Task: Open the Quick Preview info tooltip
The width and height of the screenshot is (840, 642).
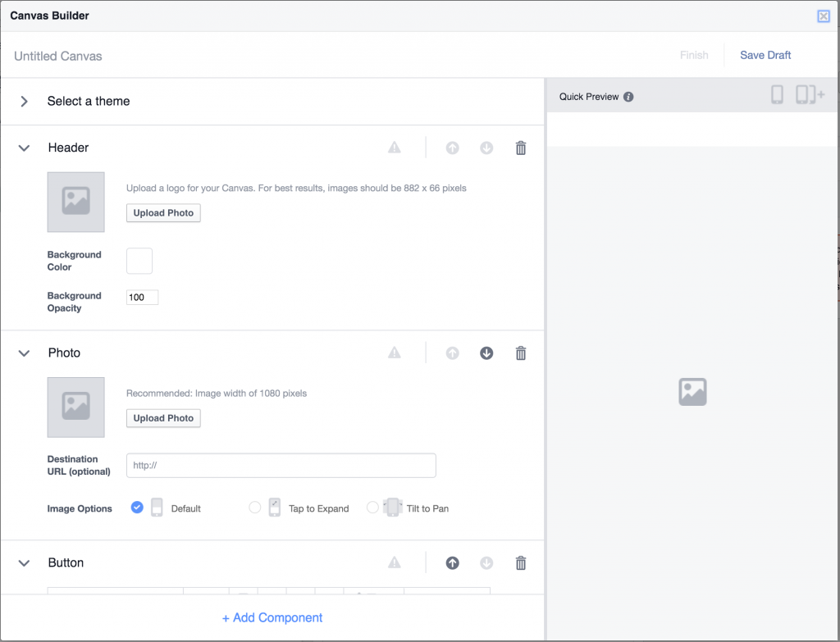Action: click(x=628, y=96)
